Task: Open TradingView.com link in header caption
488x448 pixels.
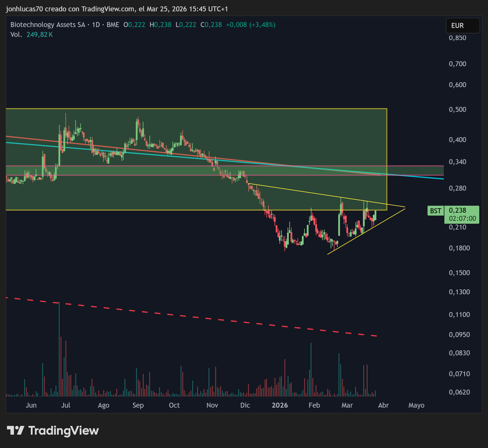Action: tap(108, 9)
